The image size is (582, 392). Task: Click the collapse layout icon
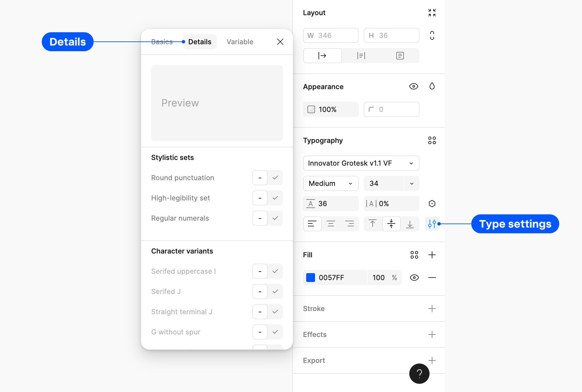point(432,13)
